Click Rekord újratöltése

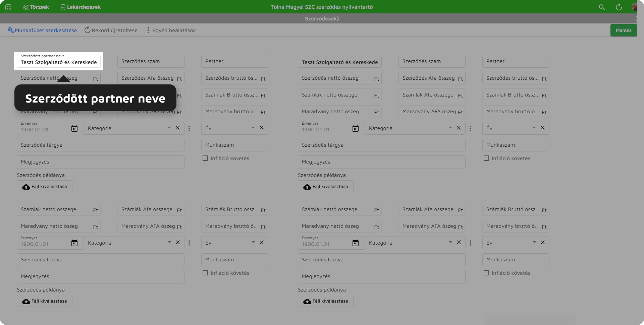[x=111, y=30]
